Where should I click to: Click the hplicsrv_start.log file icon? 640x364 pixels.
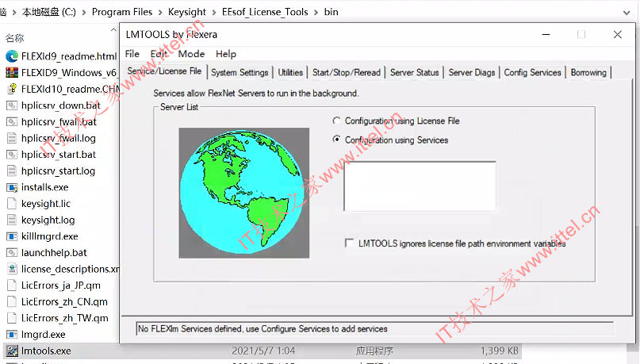click(x=12, y=171)
